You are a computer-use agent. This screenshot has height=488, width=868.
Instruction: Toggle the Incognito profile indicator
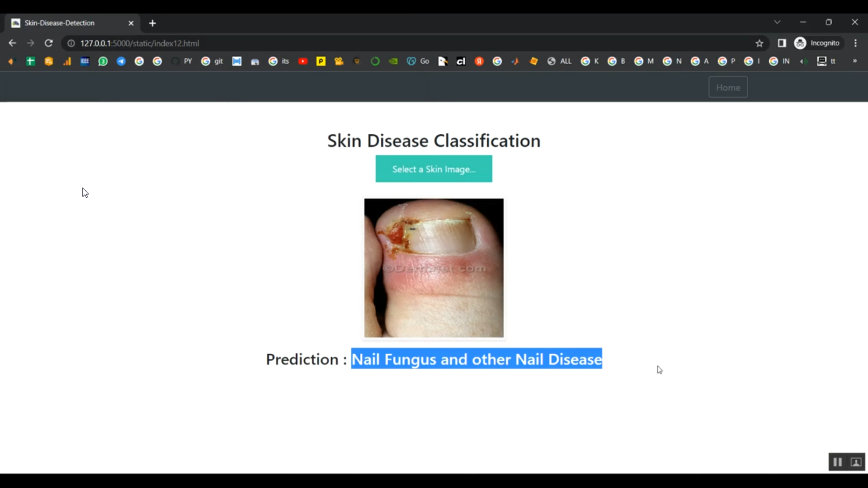[816, 43]
